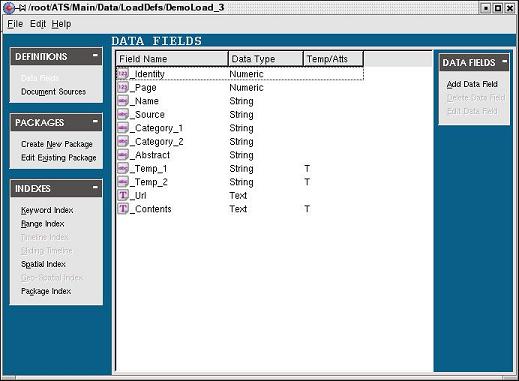This screenshot has width=519, height=381.
Task: Open the Range Index
Action: click(43, 224)
